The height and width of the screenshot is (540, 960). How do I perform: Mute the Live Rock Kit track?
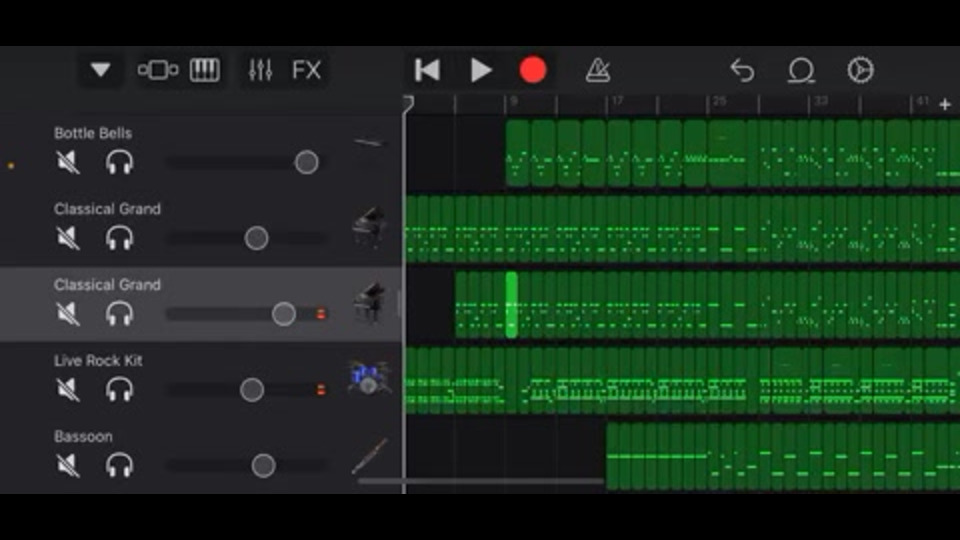tap(68, 390)
